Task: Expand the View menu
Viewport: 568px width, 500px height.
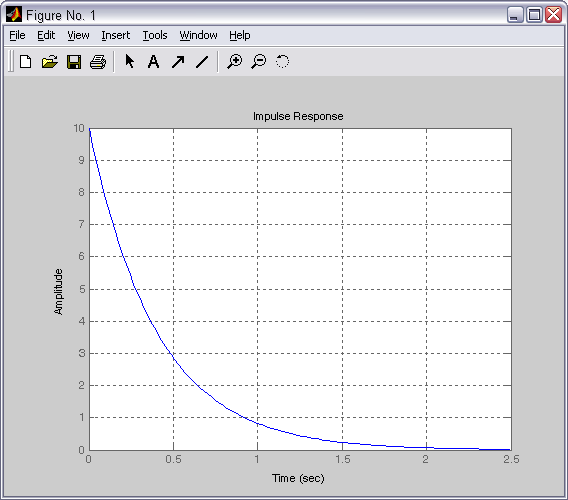Action: click(x=78, y=35)
